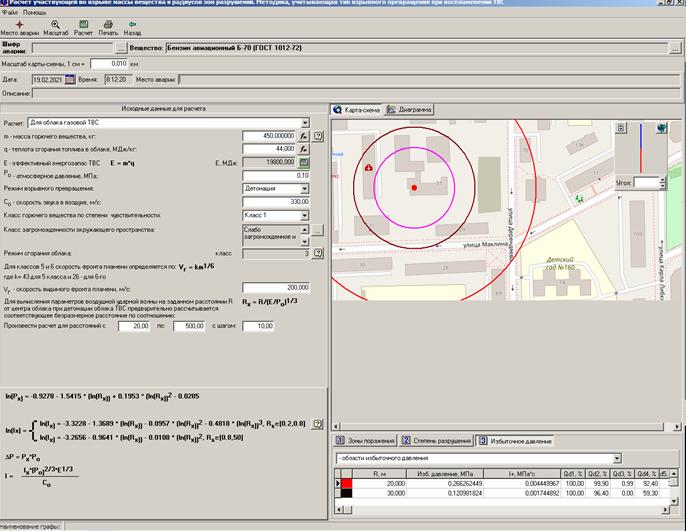Click function icon beside mass field
The width and height of the screenshot is (686, 531).
pyautogui.click(x=303, y=134)
